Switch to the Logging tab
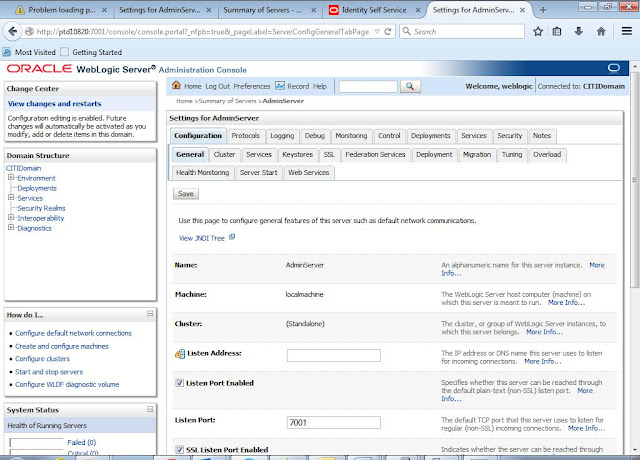The image size is (640, 460). pos(282,136)
